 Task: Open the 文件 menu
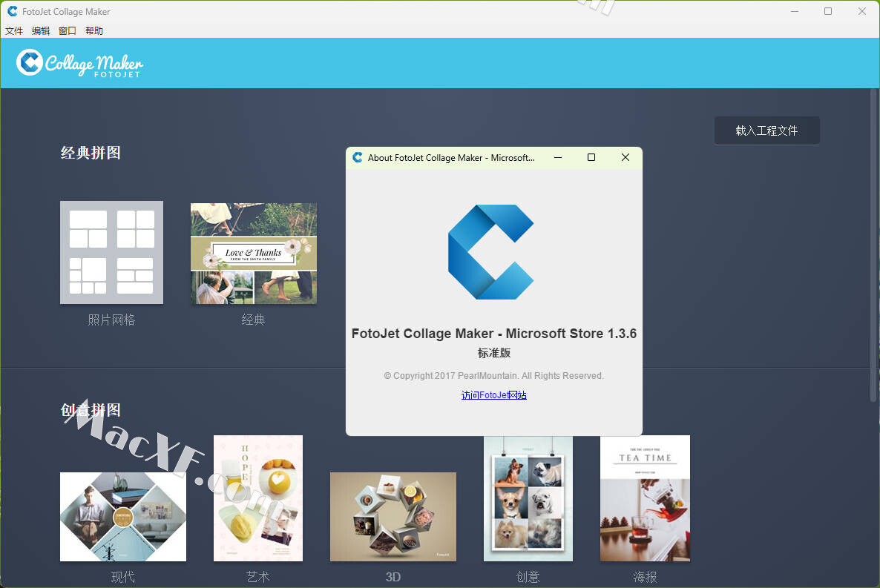tap(14, 31)
